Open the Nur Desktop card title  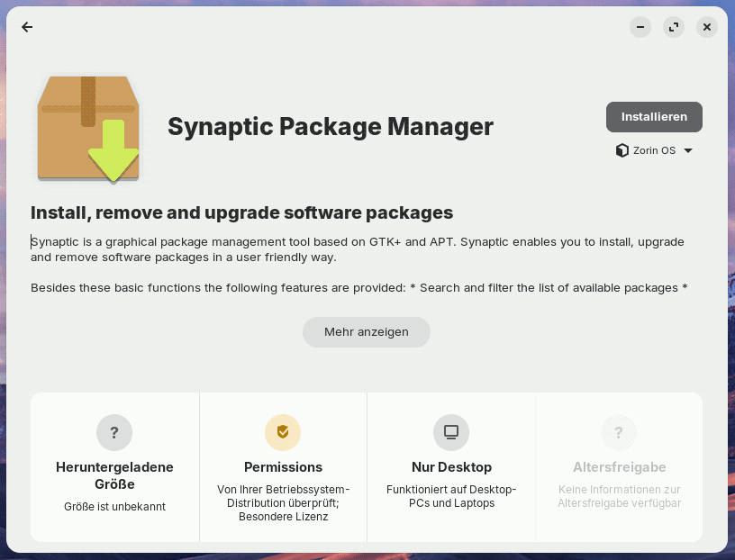(451, 467)
